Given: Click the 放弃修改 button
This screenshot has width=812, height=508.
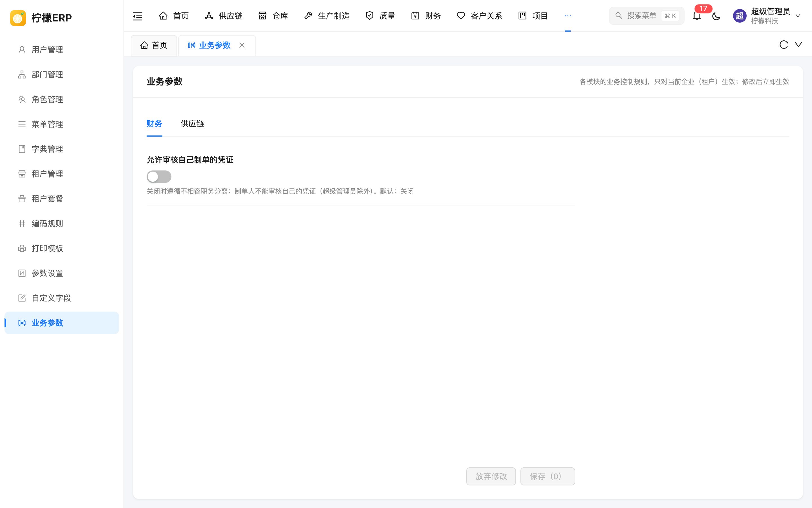Looking at the screenshot, I should point(491,476).
